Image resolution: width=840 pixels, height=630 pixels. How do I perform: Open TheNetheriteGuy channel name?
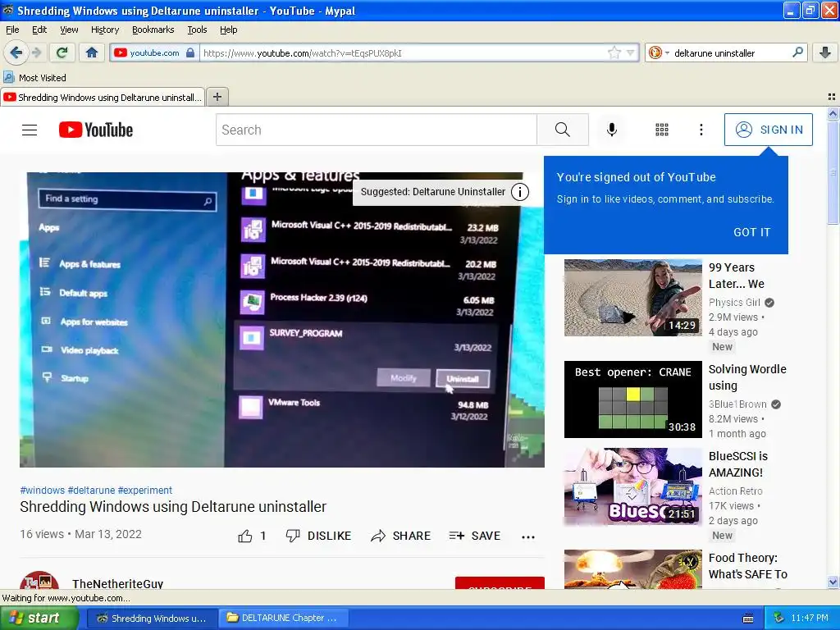click(x=118, y=583)
